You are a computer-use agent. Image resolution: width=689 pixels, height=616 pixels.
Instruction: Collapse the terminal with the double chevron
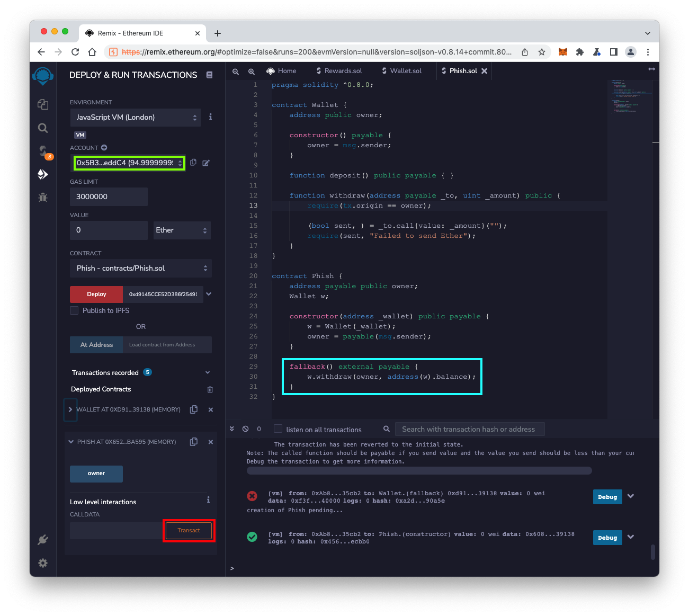[232, 429]
